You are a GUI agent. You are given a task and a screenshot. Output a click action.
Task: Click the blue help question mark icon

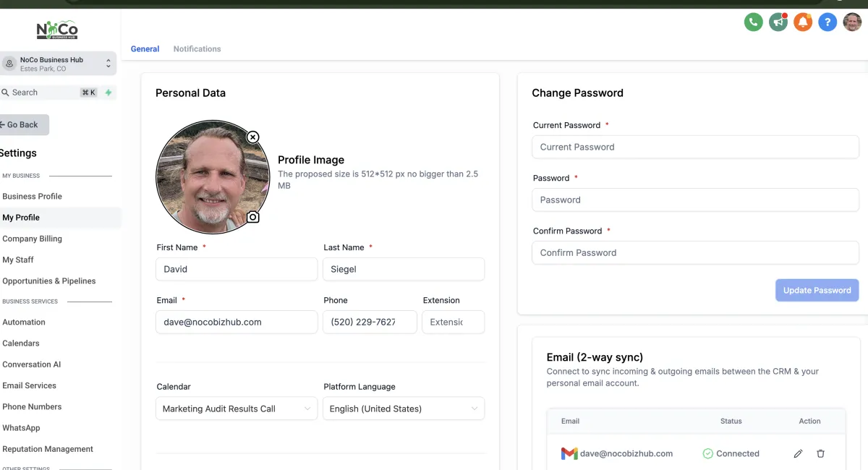coord(827,22)
